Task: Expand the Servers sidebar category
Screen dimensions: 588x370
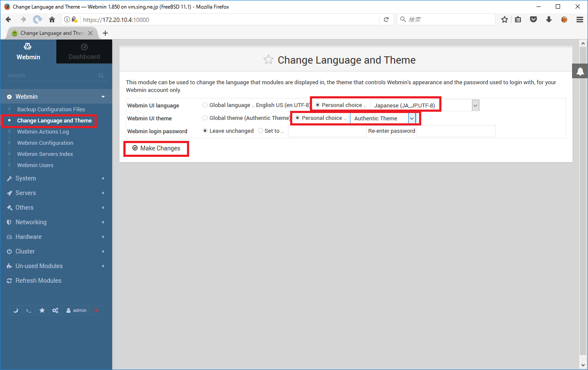Action: click(x=56, y=193)
